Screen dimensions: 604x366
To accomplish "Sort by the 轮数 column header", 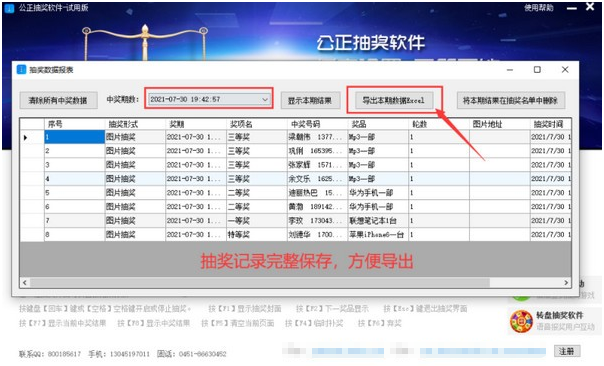I will 439,124.
